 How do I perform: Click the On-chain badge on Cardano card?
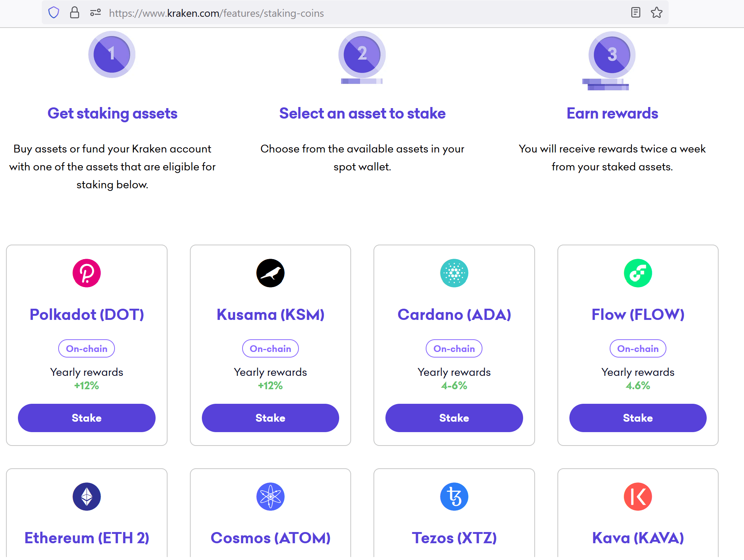click(454, 348)
